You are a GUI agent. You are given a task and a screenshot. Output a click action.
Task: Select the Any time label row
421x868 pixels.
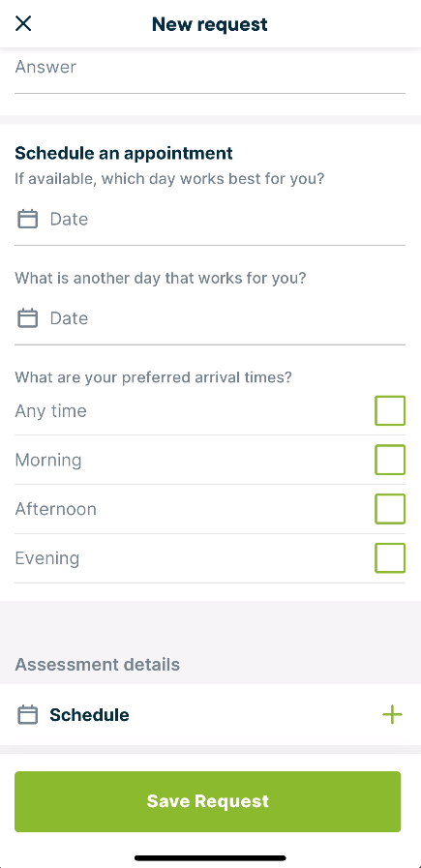pos(210,410)
